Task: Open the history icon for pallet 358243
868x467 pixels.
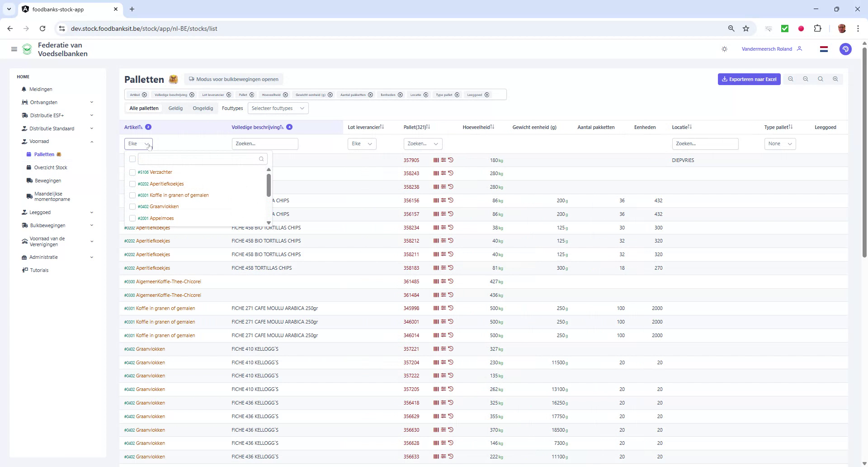Action: (x=451, y=173)
